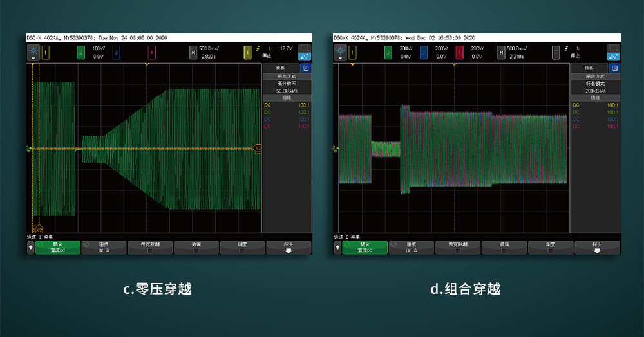Click blue waveform icon in 组合穿越 scope corner
The height and width of the screenshot is (337, 644).
[614, 57]
